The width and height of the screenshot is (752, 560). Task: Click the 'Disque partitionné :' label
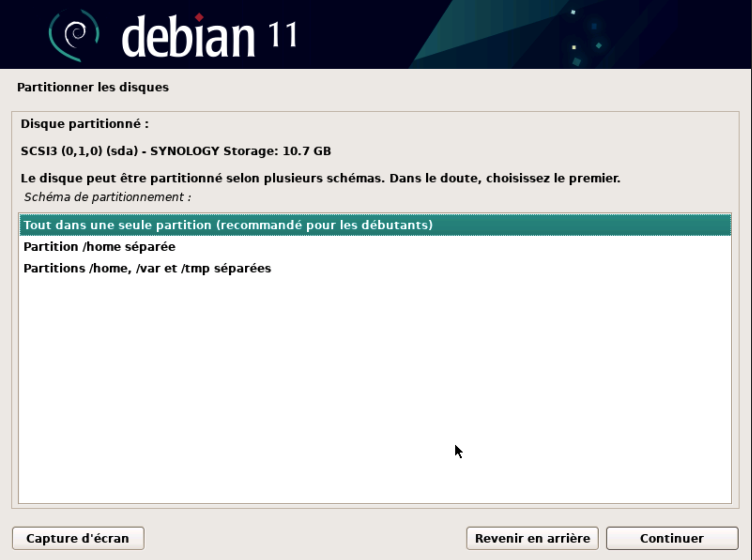coord(85,124)
